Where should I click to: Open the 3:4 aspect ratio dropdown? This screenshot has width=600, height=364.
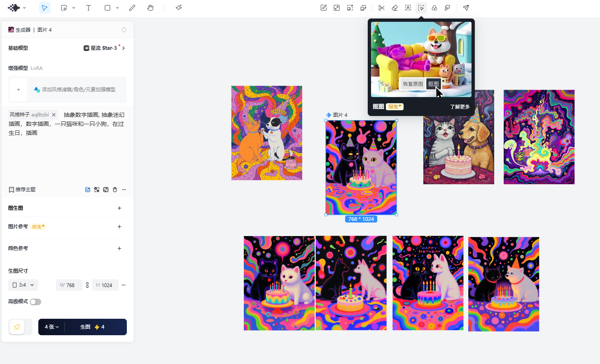pyautogui.click(x=23, y=285)
